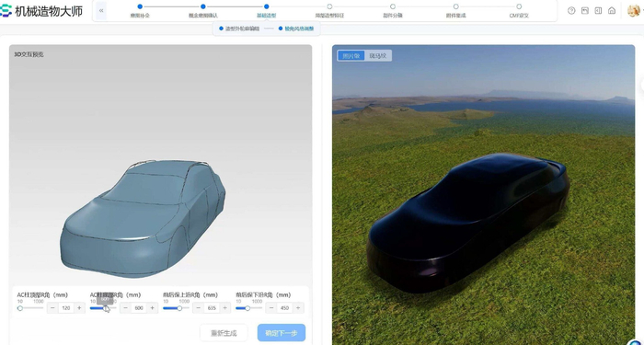The image size is (644, 345).
Task: Click the 前后保上沿R角（mm） label
Action: pyautogui.click(x=190, y=295)
